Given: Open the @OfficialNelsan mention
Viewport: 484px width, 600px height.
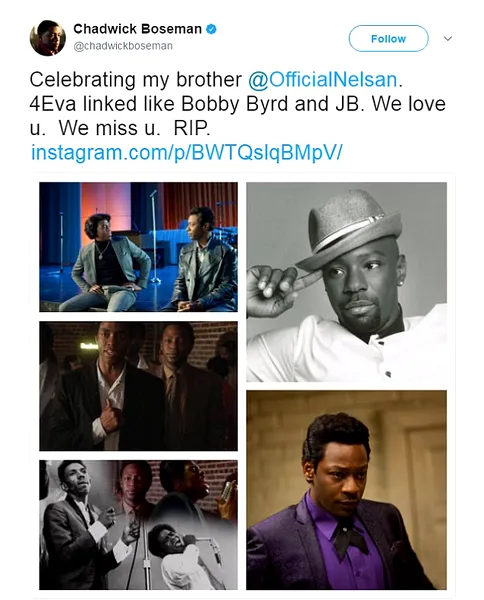Looking at the screenshot, I should [x=323, y=80].
